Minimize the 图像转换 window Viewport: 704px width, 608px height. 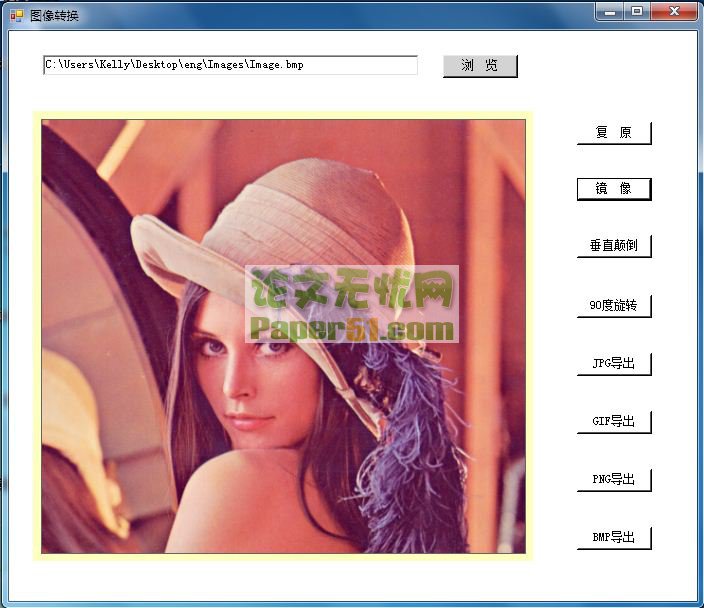point(610,12)
